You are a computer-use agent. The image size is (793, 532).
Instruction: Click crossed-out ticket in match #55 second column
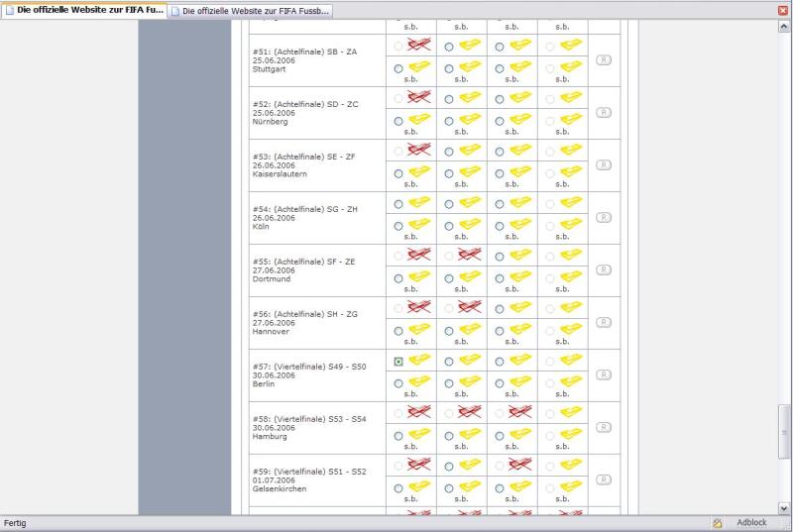coord(470,255)
